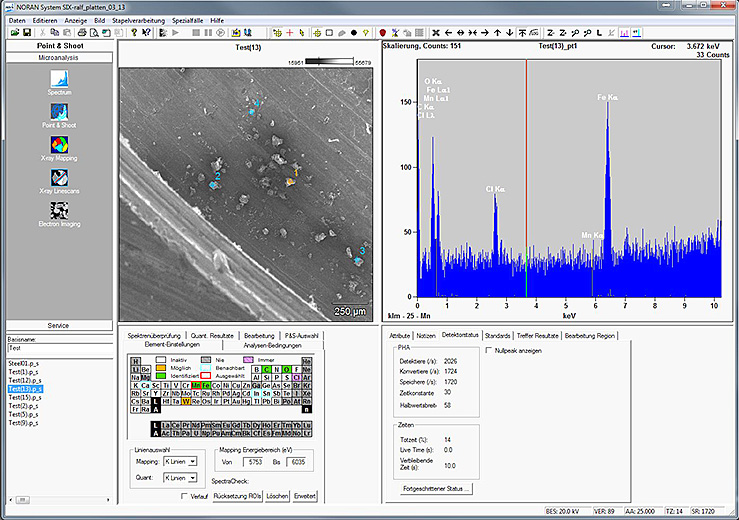Click the Bis energy value field

click(297, 462)
